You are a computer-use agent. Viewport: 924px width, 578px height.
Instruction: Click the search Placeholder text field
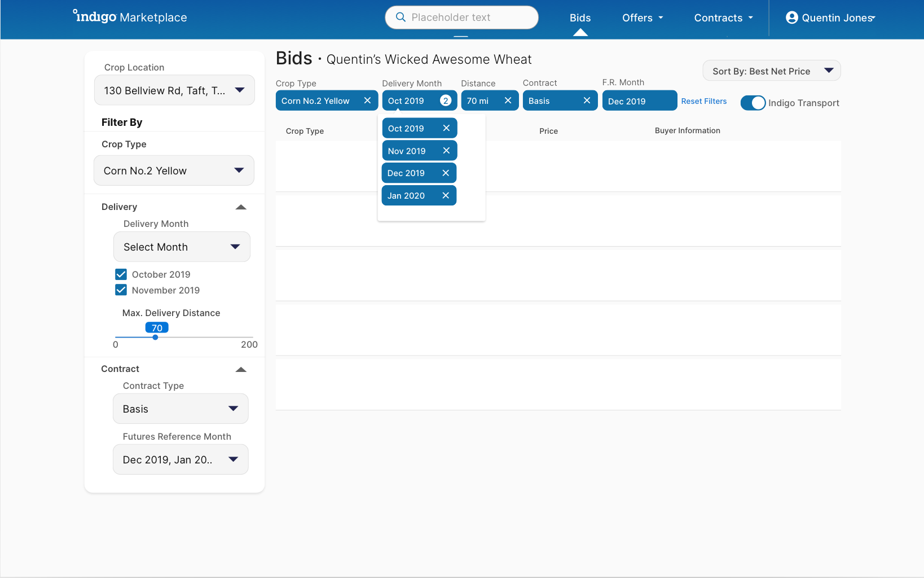(x=461, y=17)
